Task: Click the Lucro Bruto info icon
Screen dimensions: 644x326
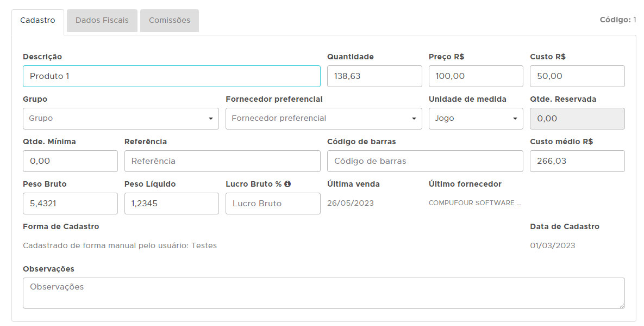Action: pos(287,184)
